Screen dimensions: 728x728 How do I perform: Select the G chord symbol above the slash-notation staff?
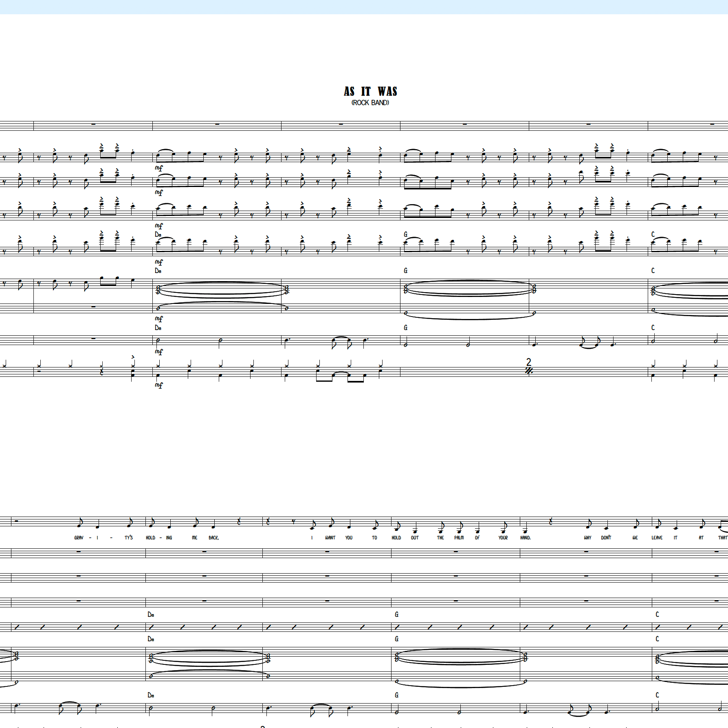coord(397,614)
